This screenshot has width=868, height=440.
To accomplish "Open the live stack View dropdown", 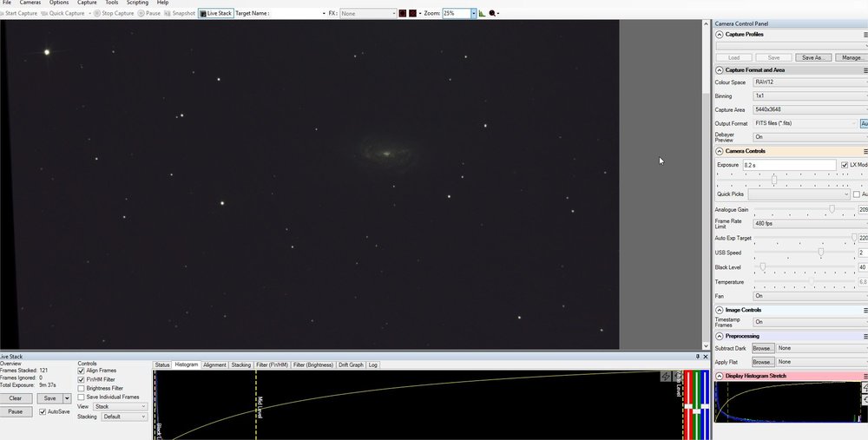I will tap(120, 406).
